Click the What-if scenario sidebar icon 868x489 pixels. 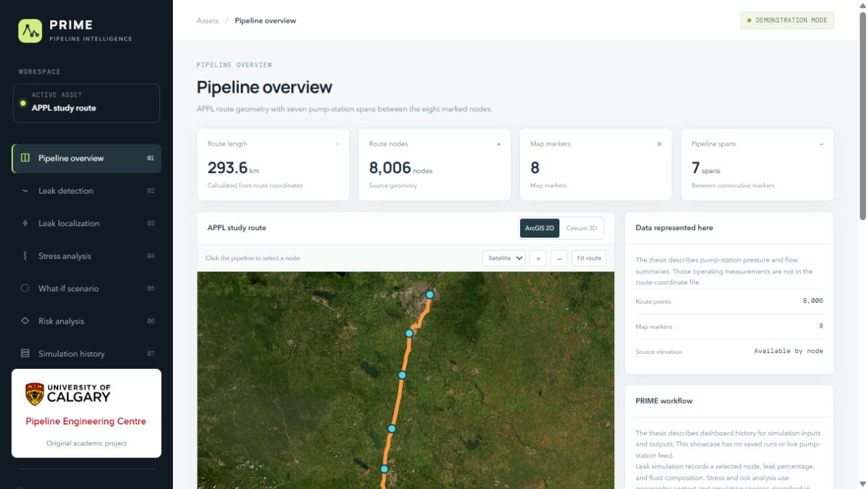(x=25, y=288)
